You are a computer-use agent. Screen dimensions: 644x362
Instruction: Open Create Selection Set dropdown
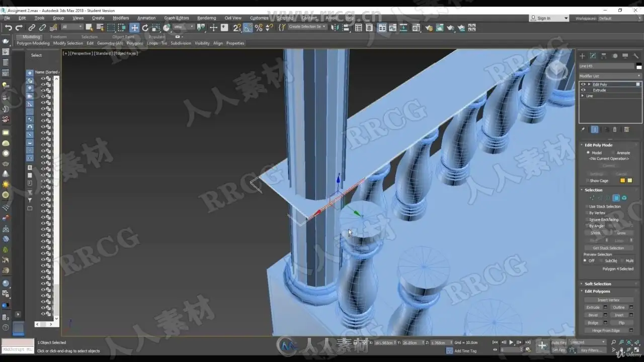tap(307, 27)
